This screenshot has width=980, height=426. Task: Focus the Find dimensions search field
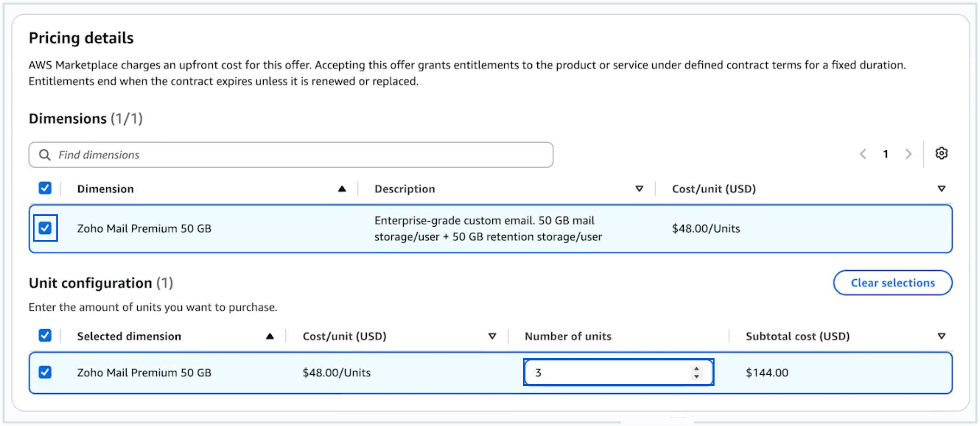click(x=291, y=155)
